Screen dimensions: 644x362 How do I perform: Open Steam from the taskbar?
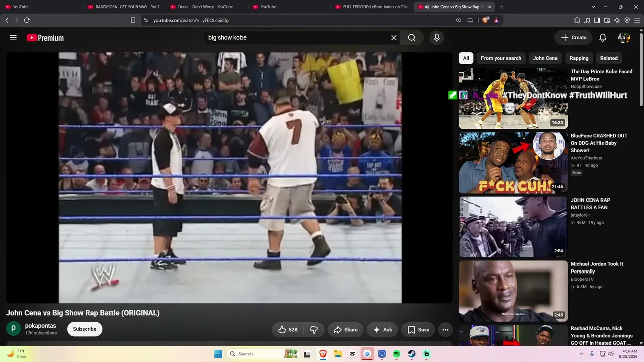tap(411, 354)
